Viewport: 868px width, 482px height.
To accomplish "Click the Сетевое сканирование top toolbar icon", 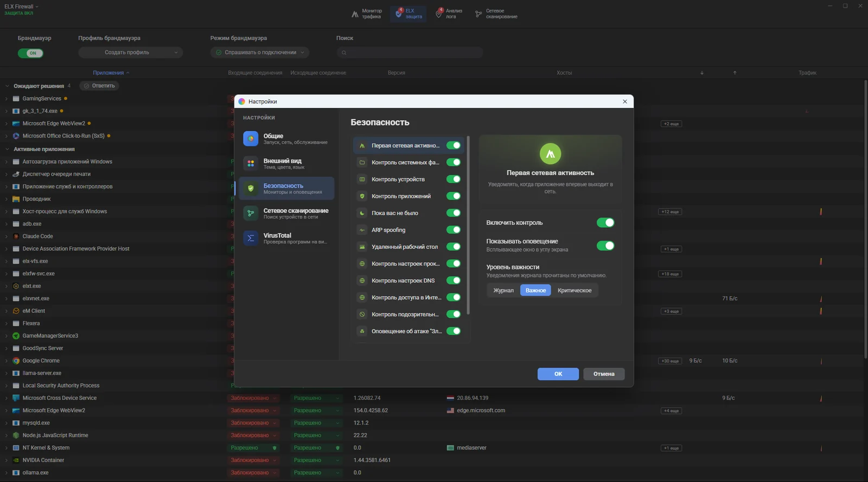I will (x=478, y=14).
